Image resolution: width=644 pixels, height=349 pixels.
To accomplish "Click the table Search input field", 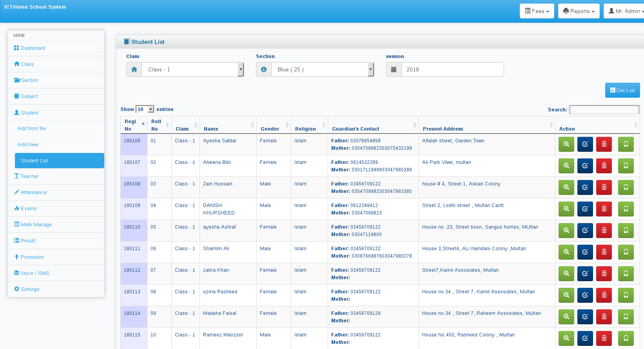I will coord(604,109).
